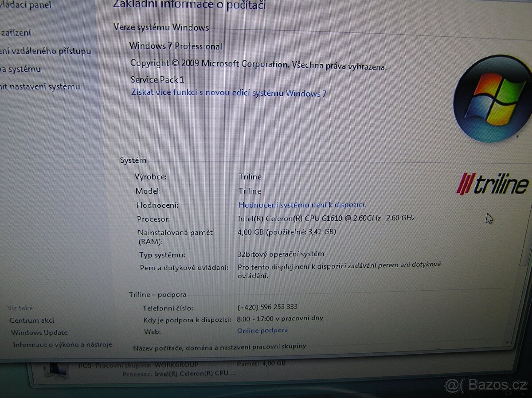Screen dimensions: 532x398
Task: Go to the Control Panel home link
Action: (x=25, y=5)
